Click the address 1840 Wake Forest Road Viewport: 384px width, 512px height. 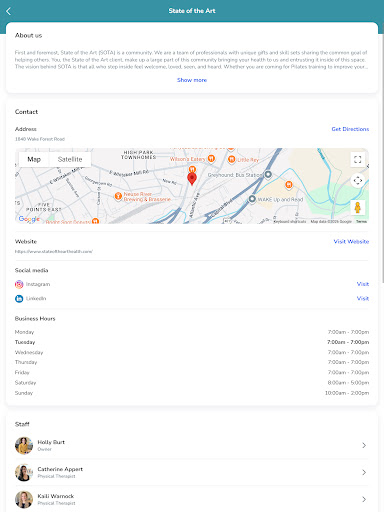coord(40,139)
